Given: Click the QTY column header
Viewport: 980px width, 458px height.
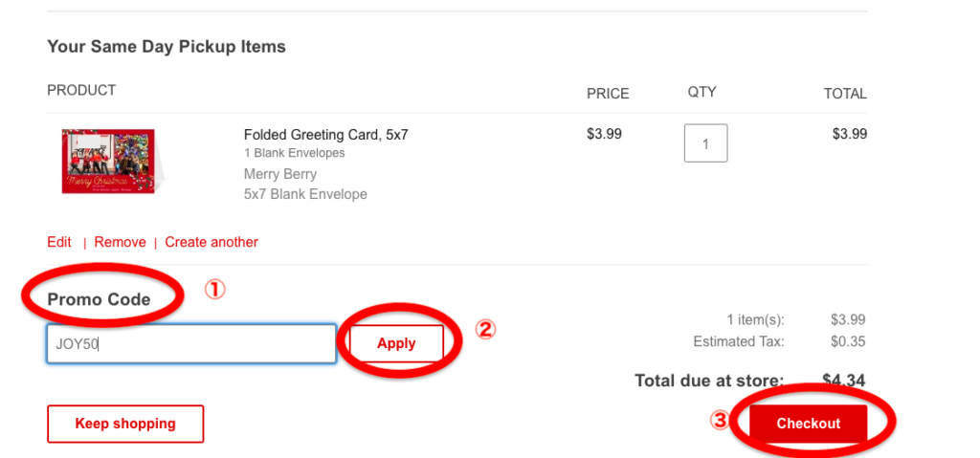Looking at the screenshot, I should (x=702, y=93).
